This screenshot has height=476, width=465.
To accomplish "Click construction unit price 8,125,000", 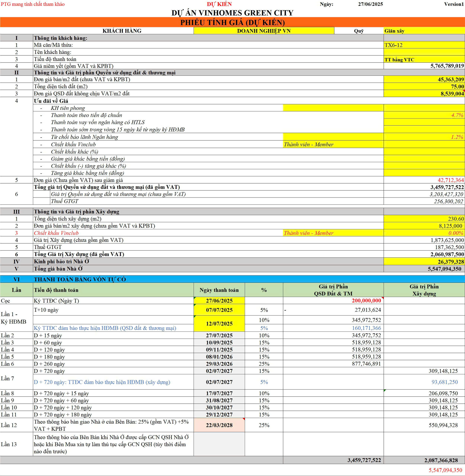I will click(x=424, y=226).
